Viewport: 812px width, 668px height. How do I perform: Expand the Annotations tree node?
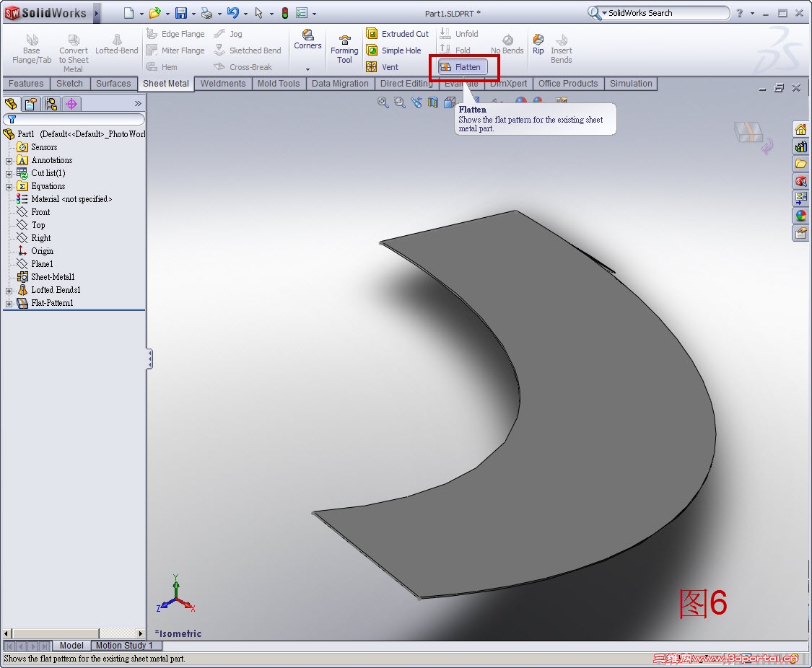point(9,161)
